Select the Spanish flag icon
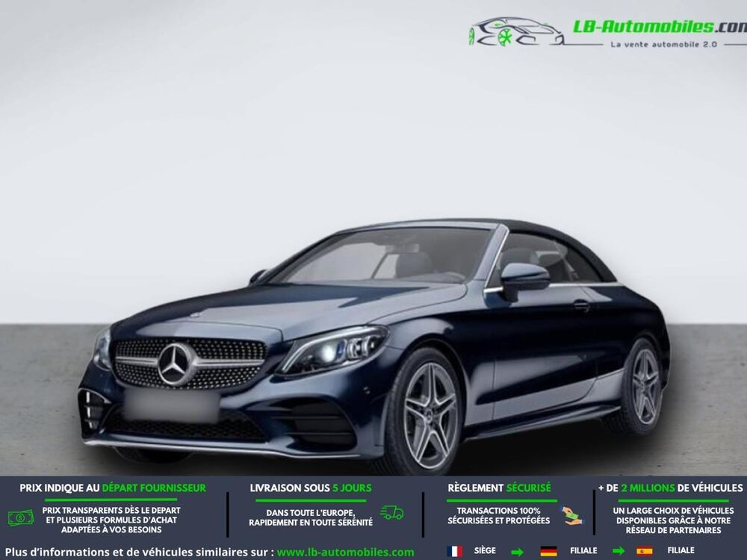The height and width of the screenshot is (560, 747). [644, 552]
